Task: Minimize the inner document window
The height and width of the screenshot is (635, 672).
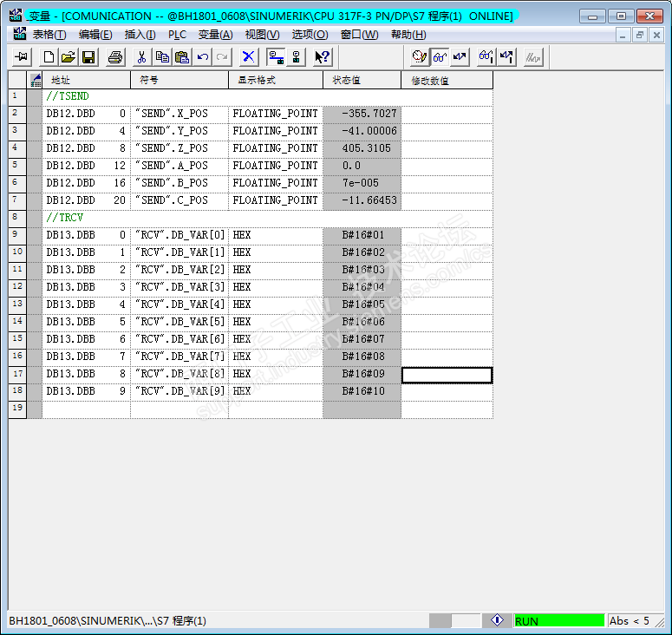Action: click(x=623, y=35)
